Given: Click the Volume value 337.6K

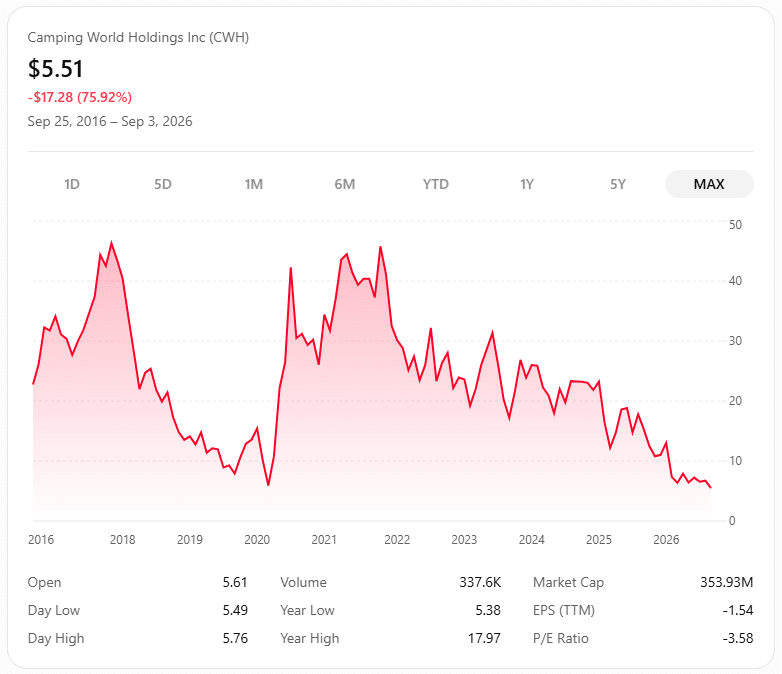Looking at the screenshot, I should pyautogui.click(x=480, y=582).
